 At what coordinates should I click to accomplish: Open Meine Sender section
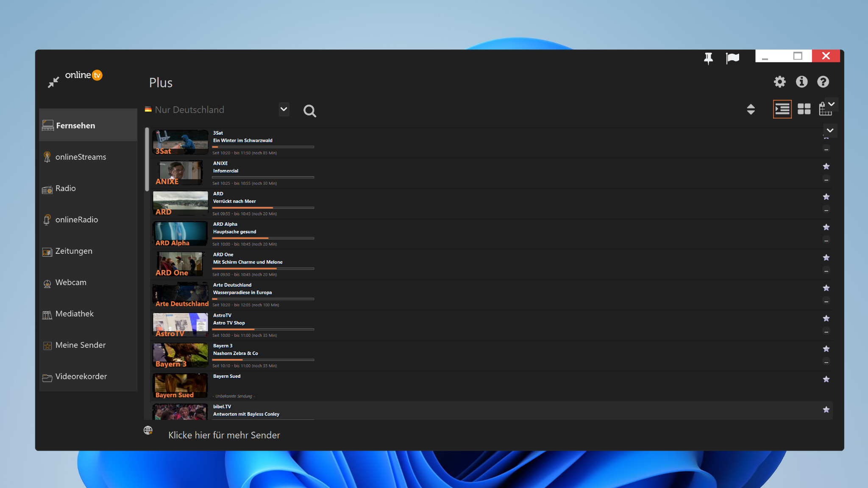[88, 345]
